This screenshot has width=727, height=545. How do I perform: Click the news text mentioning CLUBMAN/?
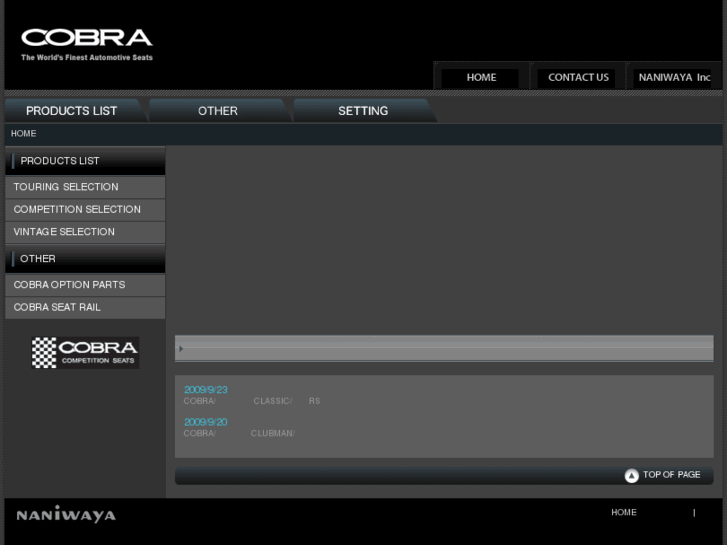coord(239,433)
